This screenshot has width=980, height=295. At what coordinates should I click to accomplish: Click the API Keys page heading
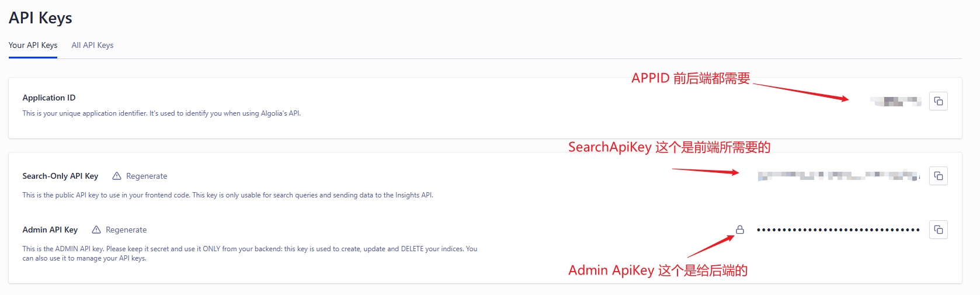coord(40,18)
